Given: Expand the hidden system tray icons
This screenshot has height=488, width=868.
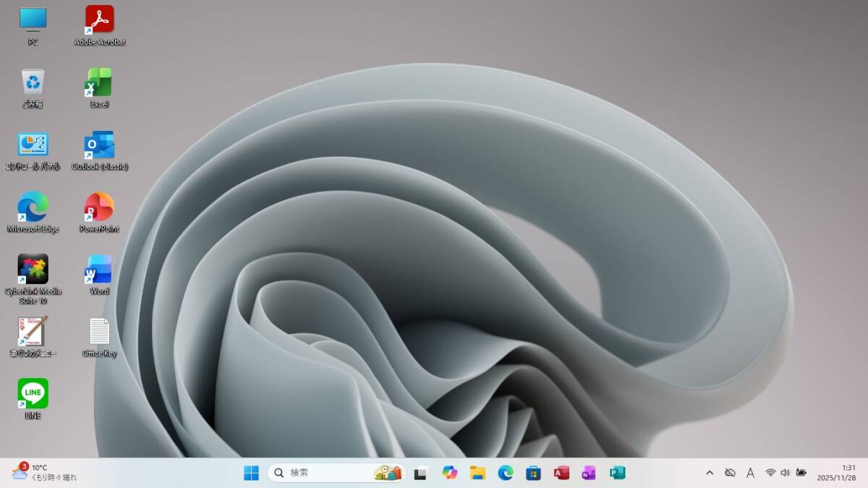Looking at the screenshot, I should click(x=710, y=473).
